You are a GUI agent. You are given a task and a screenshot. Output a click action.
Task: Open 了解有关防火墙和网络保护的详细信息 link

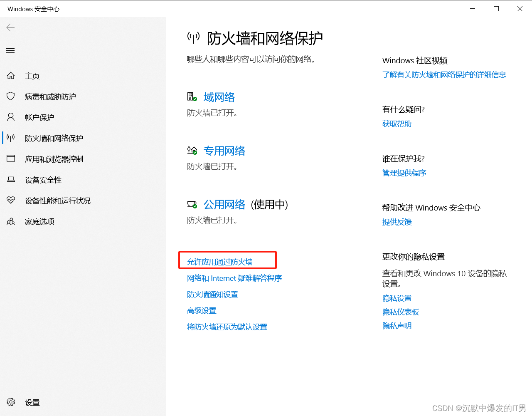click(x=444, y=74)
